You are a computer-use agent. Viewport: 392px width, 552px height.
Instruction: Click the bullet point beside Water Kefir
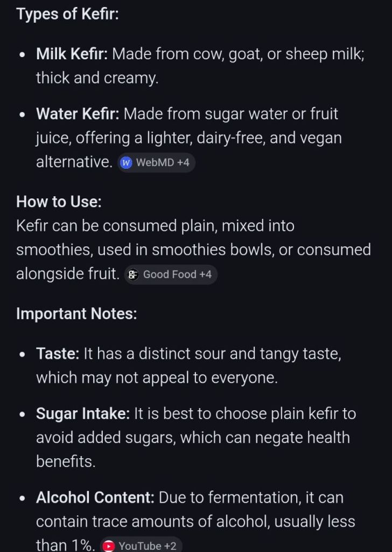tap(22, 114)
